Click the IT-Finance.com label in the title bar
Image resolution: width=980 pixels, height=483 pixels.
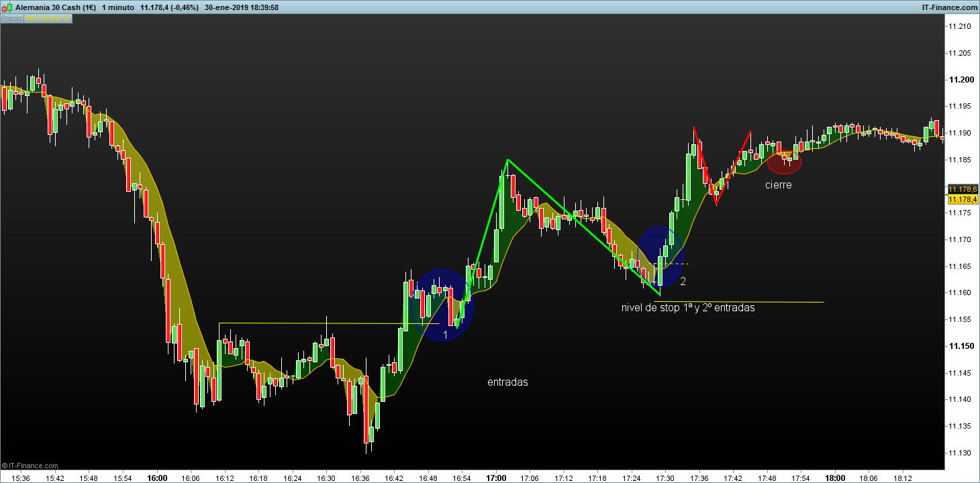pos(948,7)
